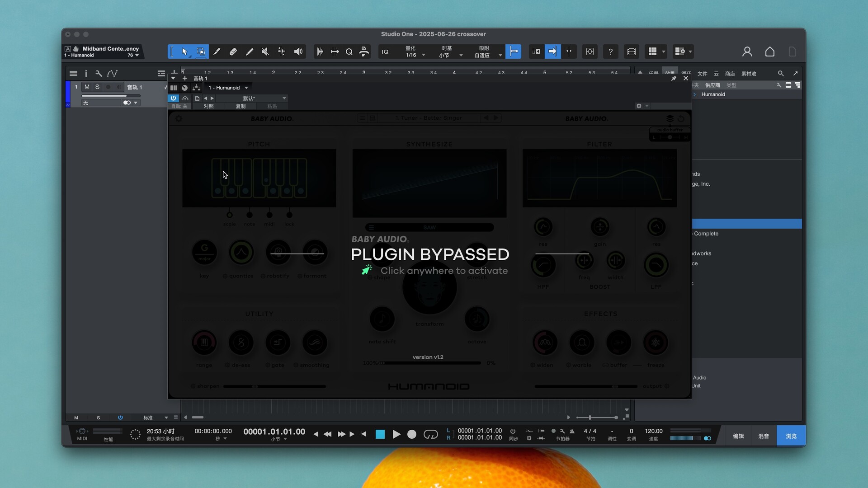Select the Split blade tool
868x488 pixels.
(217, 52)
